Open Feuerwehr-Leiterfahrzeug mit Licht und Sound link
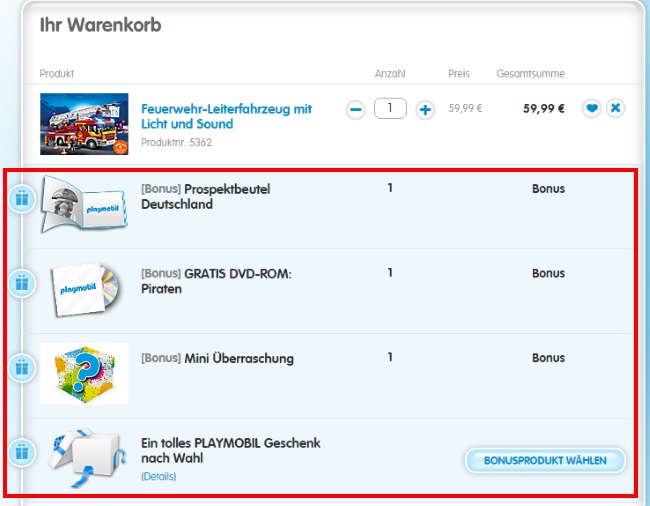This screenshot has height=506, width=650. point(226,116)
